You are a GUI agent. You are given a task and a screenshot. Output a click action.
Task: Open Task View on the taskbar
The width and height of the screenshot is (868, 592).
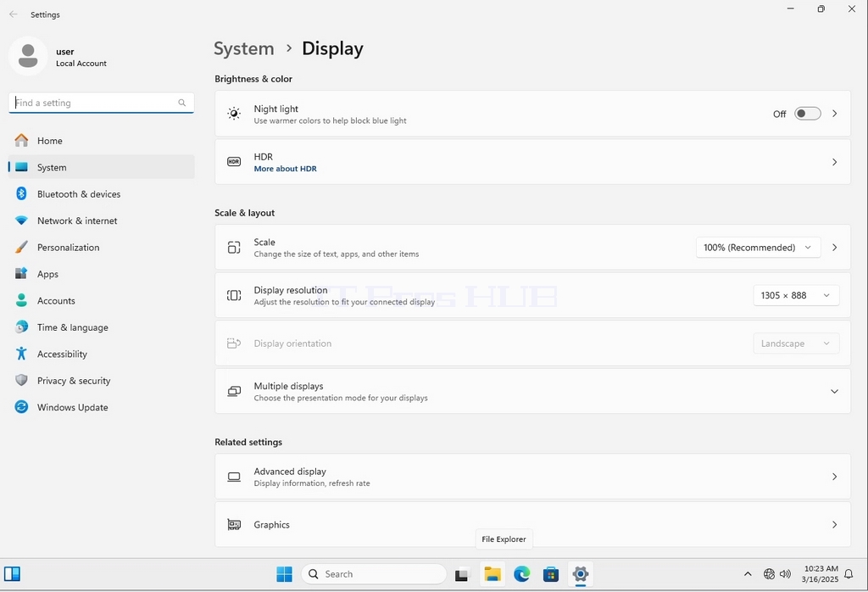(462, 575)
